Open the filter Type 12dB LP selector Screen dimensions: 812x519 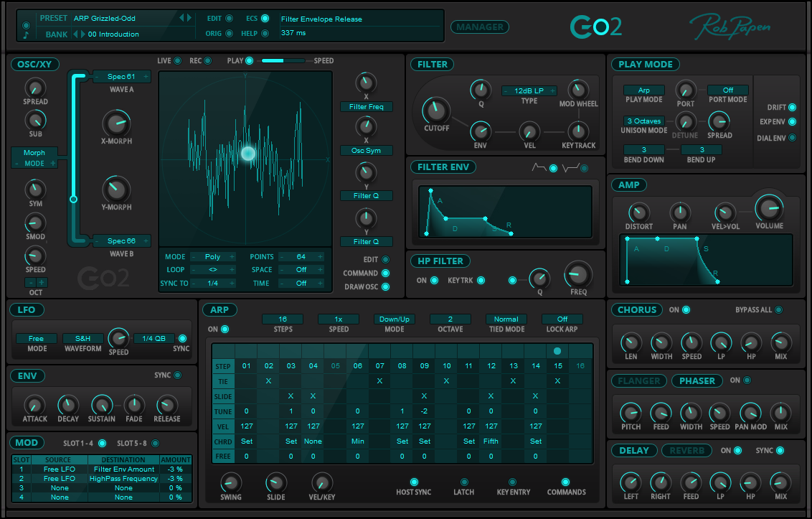click(529, 90)
